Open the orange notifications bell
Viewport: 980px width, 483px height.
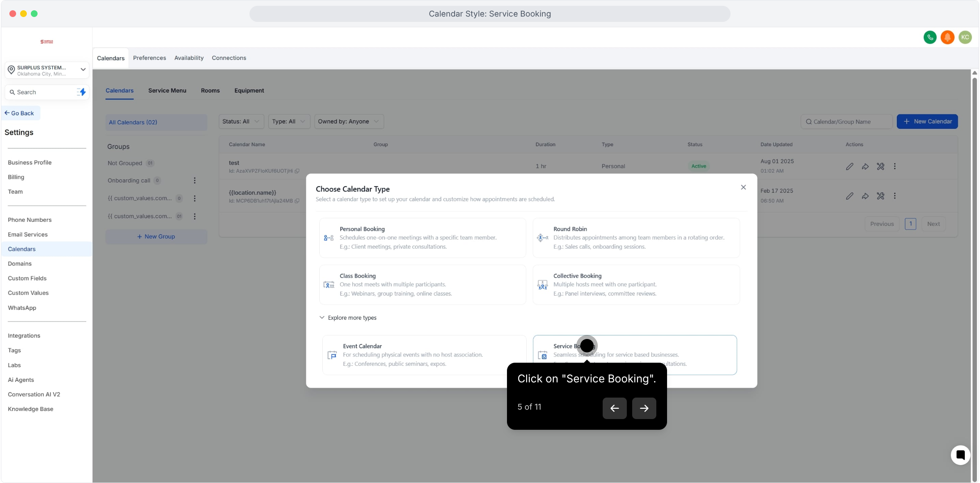point(947,37)
